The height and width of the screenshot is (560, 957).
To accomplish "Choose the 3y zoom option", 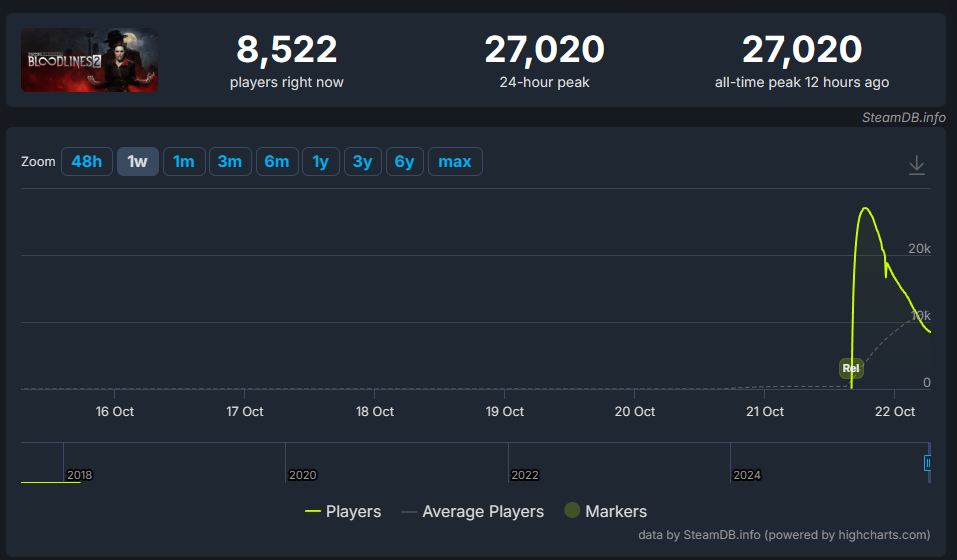I will coord(363,162).
